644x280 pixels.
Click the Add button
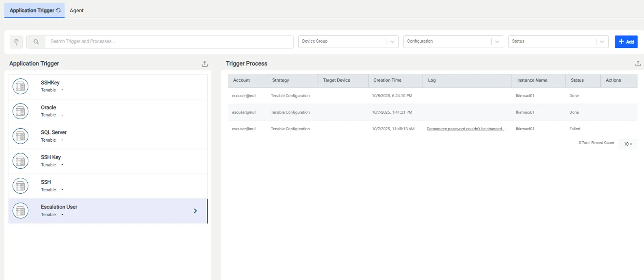tap(626, 42)
